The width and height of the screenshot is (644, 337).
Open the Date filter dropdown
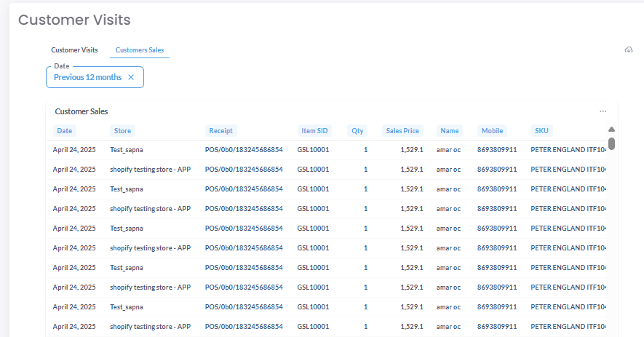(x=87, y=77)
